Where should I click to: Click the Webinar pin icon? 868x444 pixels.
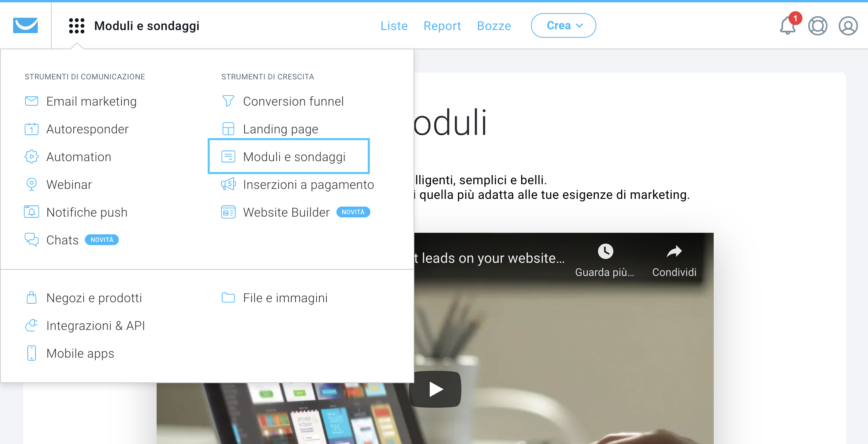pyautogui.click(x=32, y=184)
